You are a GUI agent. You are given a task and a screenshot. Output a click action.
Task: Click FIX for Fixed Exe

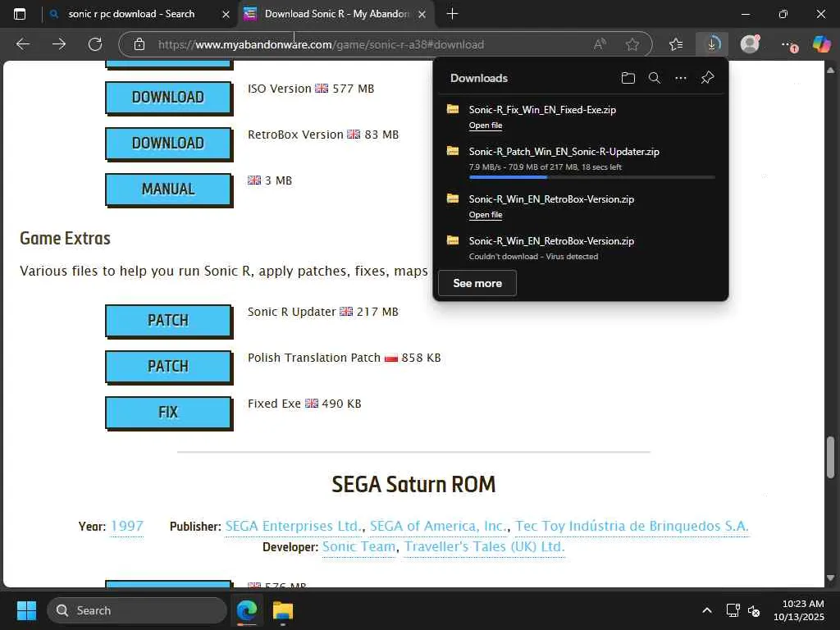coord(168,413)
